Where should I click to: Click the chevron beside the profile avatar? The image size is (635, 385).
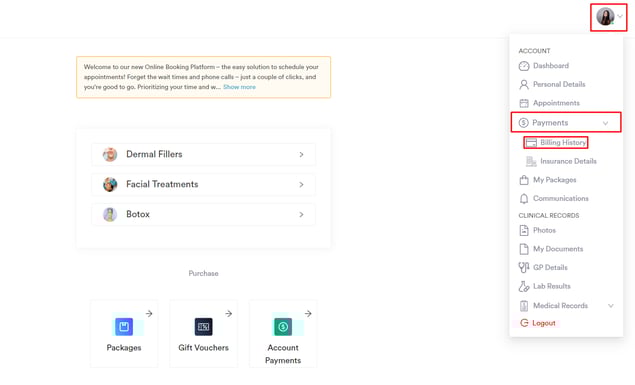pyautogui.click(x=620, y=17)
